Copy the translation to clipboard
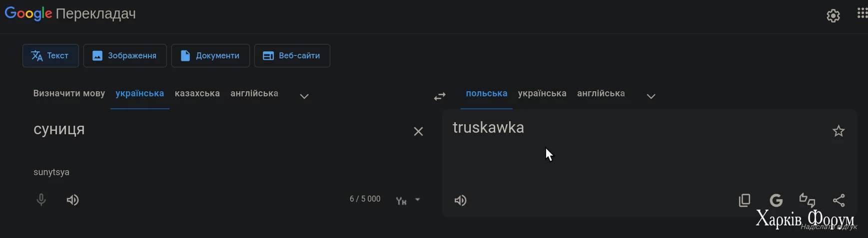The image size is (868, 238). pos(745,201)
